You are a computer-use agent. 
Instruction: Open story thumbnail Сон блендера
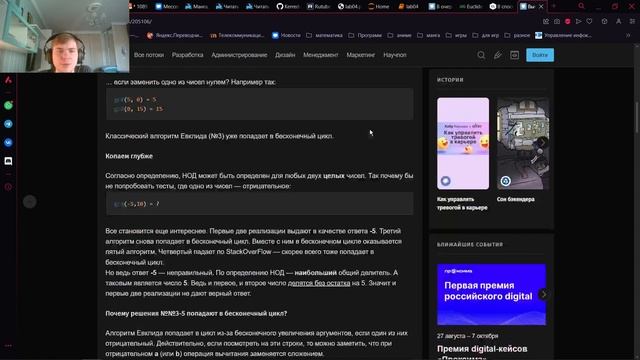[x=523, y=143]
